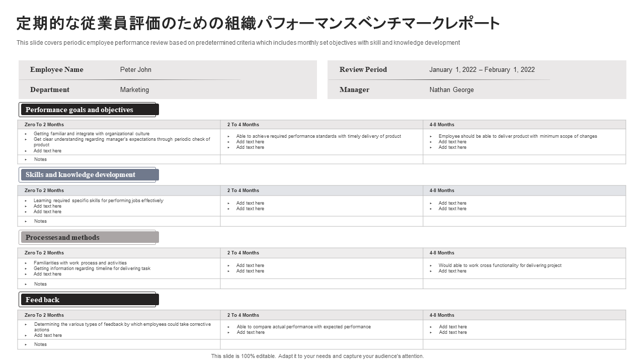Click the 'This slide is 100% editable' footer
Image resolution: width=644 pixels, height=362 pixels.
tap(317, 356)
